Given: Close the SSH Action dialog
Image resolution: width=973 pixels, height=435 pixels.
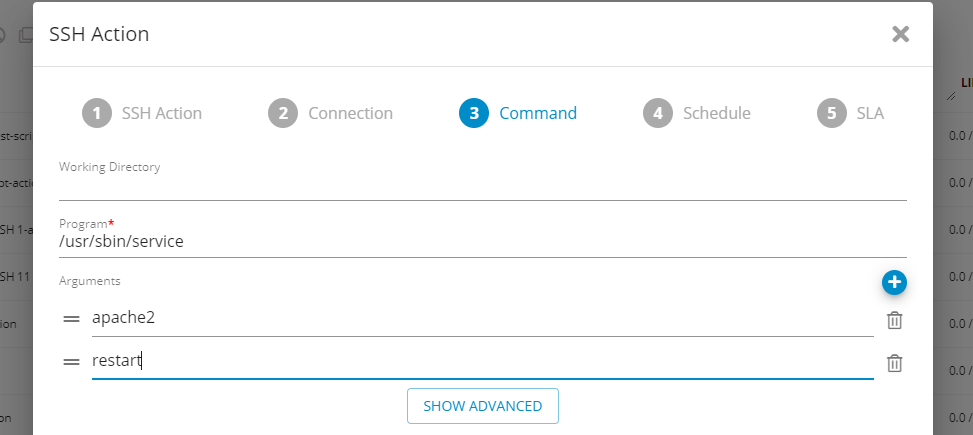Looking at the screenshot, I should [900, 34].
